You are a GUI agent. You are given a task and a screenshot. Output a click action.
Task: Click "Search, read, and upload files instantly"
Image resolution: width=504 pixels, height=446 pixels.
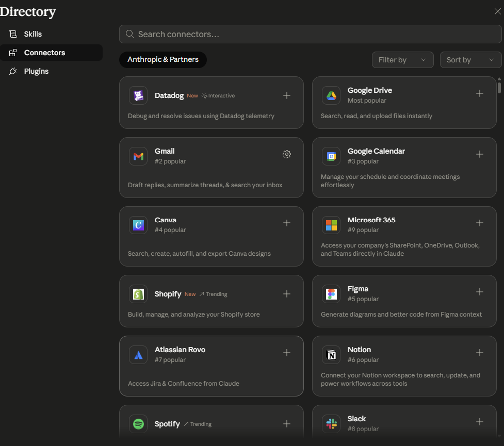coord(377,116)
